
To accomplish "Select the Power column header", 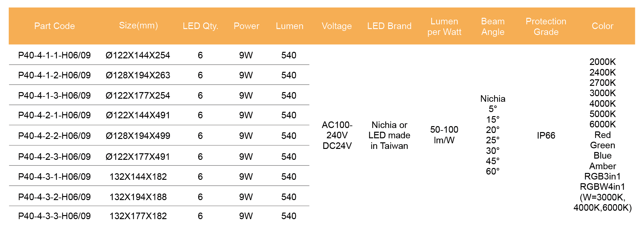I will 246,26.
